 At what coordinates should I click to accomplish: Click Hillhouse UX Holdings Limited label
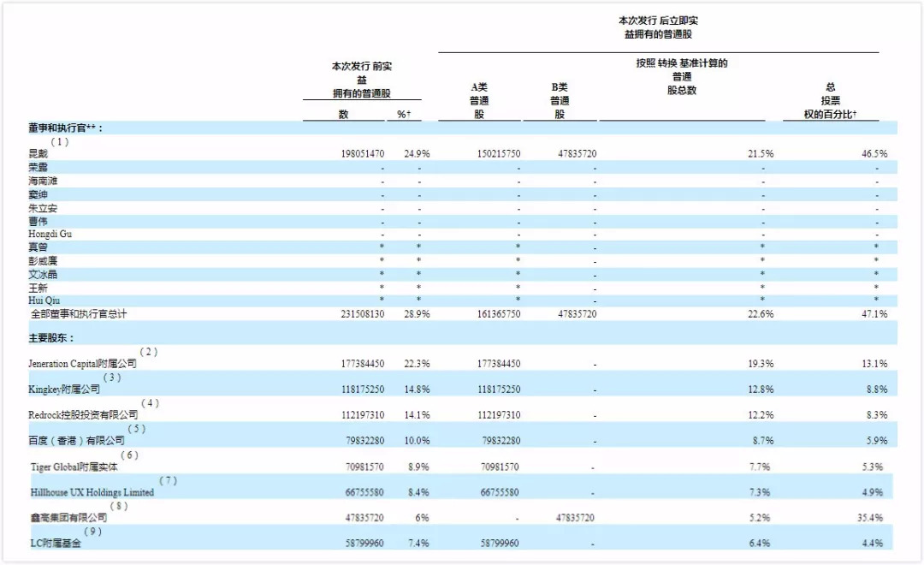[x=92, y=492]
